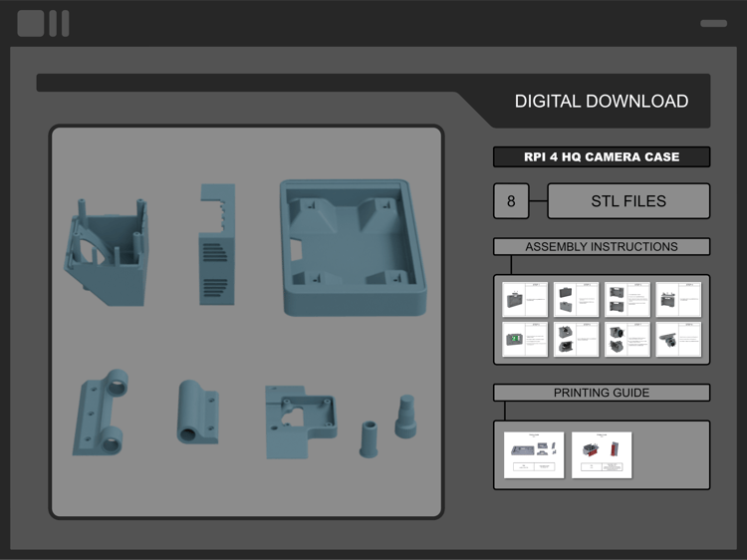747x560 pixels.
Task: Click the number 8 file count box
Action: 511,201
